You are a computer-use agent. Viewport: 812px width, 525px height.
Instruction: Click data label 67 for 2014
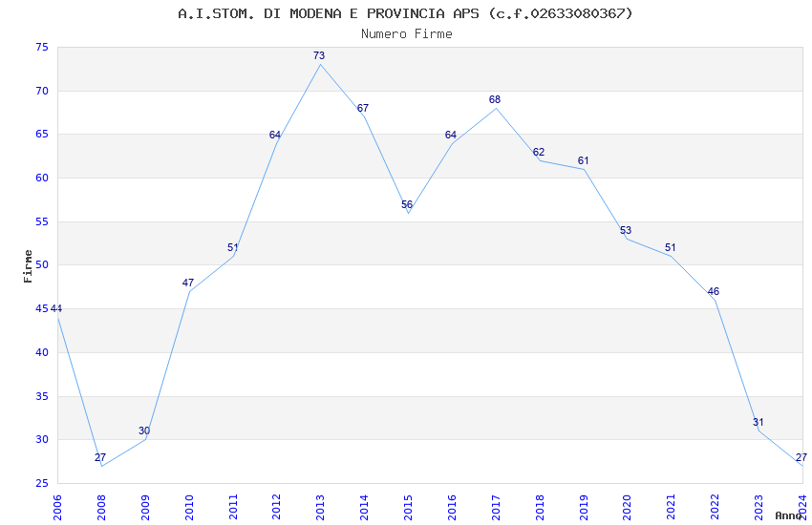(362, 108)
